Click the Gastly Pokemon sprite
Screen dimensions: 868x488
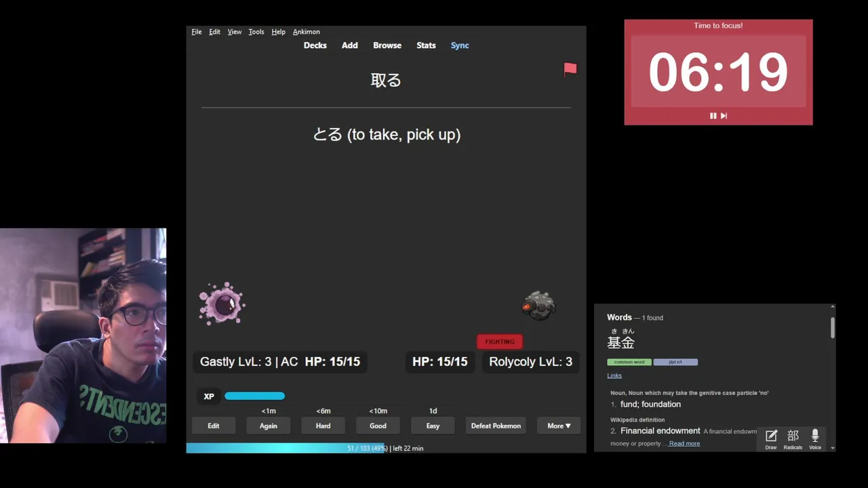[x=222, y=304]
